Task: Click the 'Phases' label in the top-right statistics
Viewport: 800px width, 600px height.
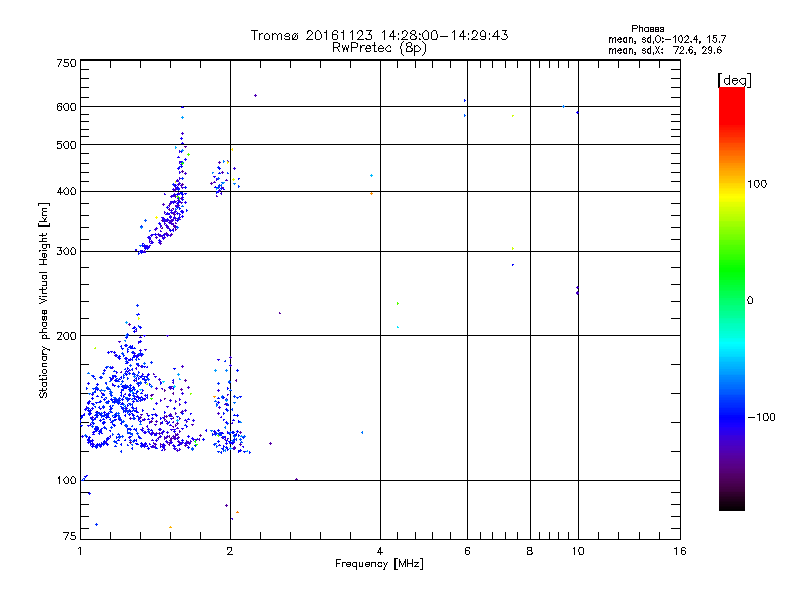Action: pos(647,29)
